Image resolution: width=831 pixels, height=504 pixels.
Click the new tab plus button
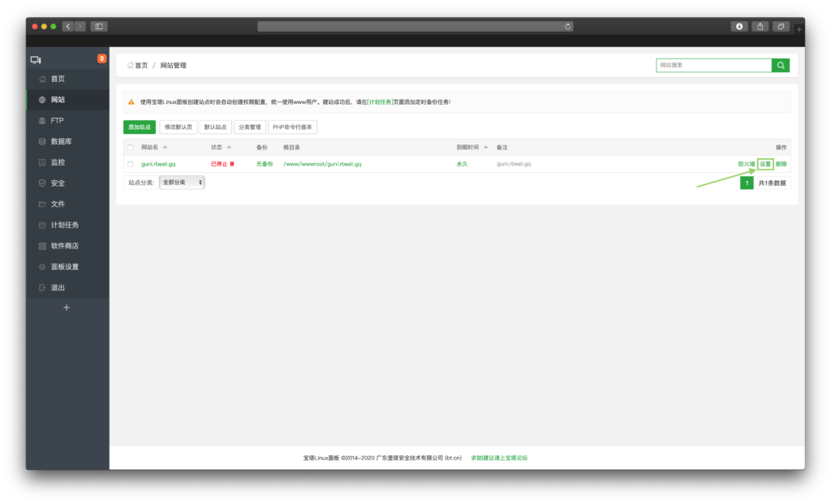[x=799, y=30]
